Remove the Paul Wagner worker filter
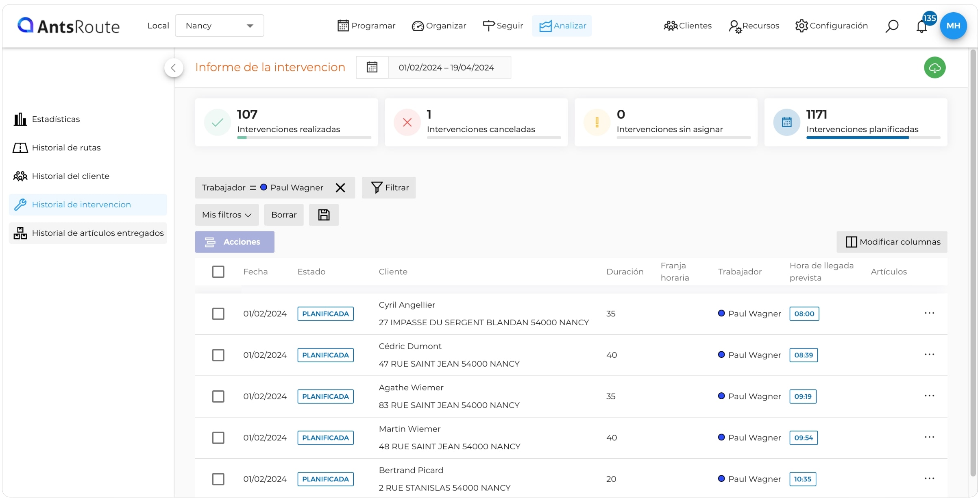Screen dimensions: 980x503 click(340, 187)
